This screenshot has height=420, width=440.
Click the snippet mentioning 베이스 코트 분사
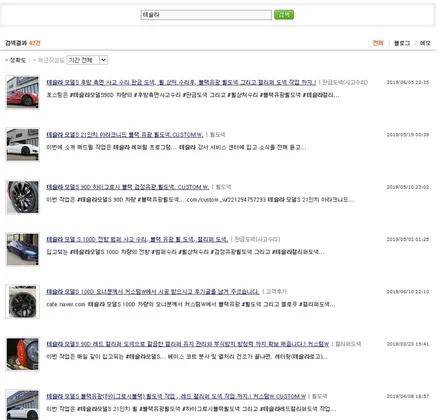pos(187,357)
